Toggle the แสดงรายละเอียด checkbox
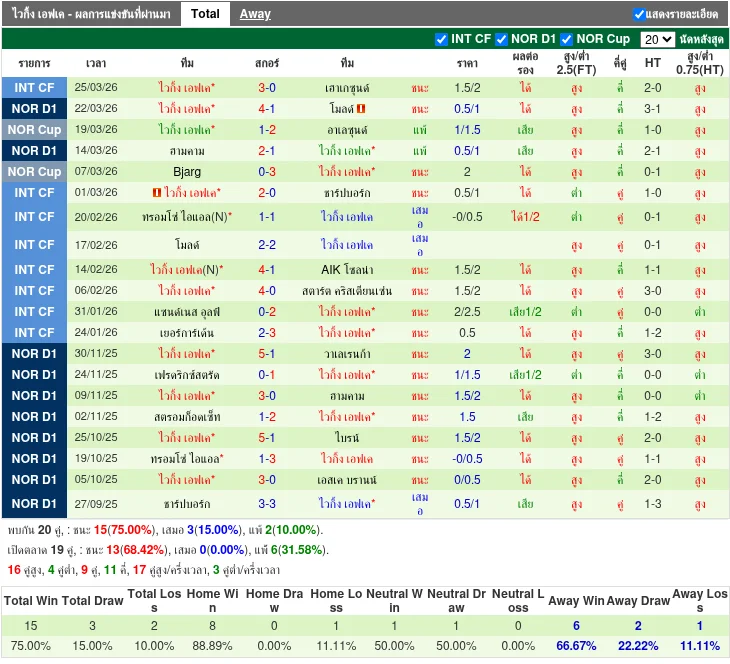The height and width of the screenshot is (664, 730). tap(639, 14)
